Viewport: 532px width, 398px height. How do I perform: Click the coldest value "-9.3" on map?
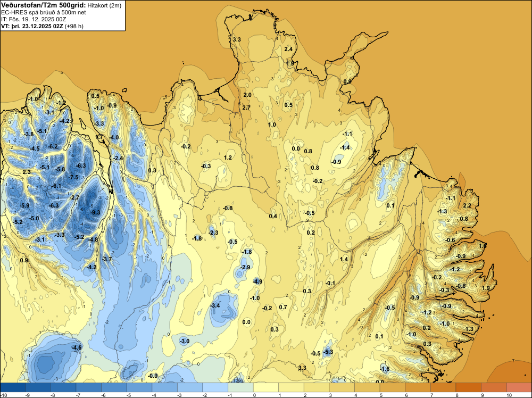click(x=95, y=212)
